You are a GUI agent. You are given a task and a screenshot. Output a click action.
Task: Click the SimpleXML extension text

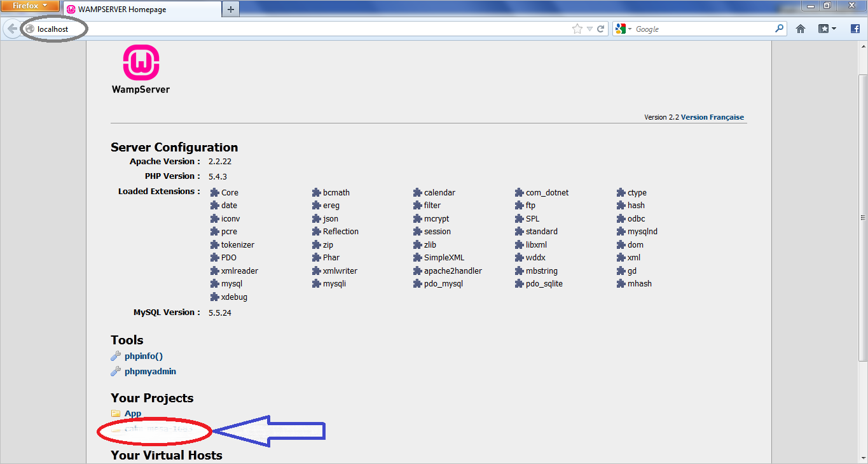click(444, 258)
